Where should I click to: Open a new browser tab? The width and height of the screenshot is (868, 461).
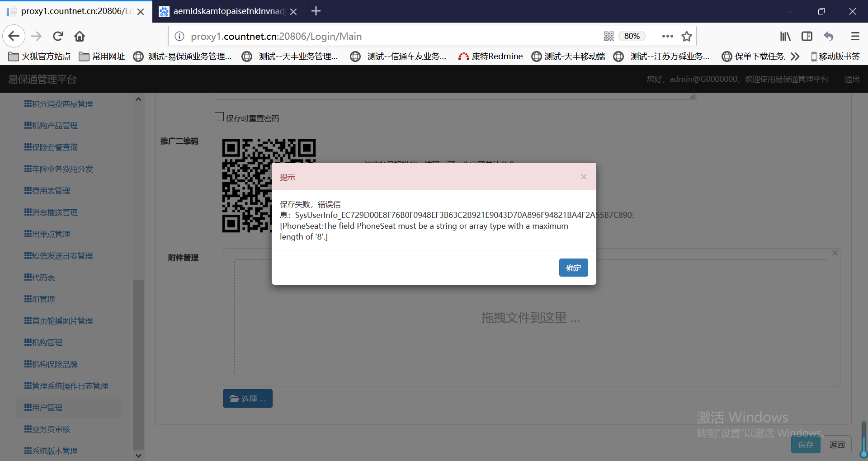click(x=316, y=11)
